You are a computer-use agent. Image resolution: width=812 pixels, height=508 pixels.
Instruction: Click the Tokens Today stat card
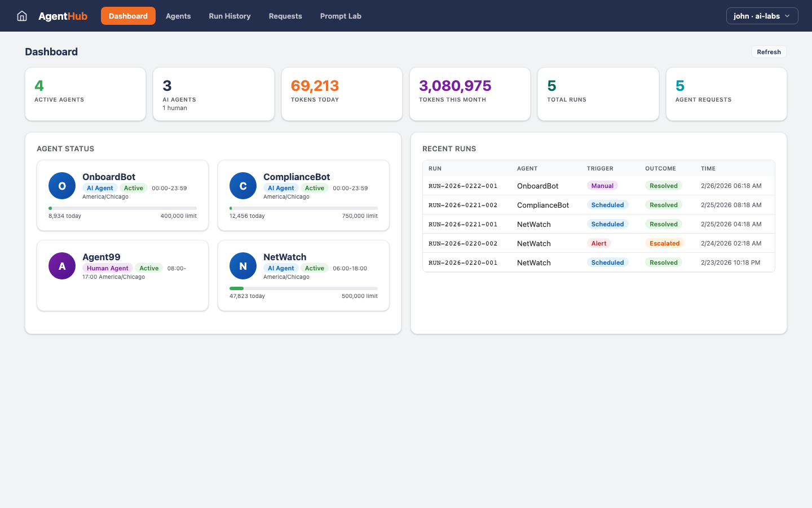pos(342,94)
